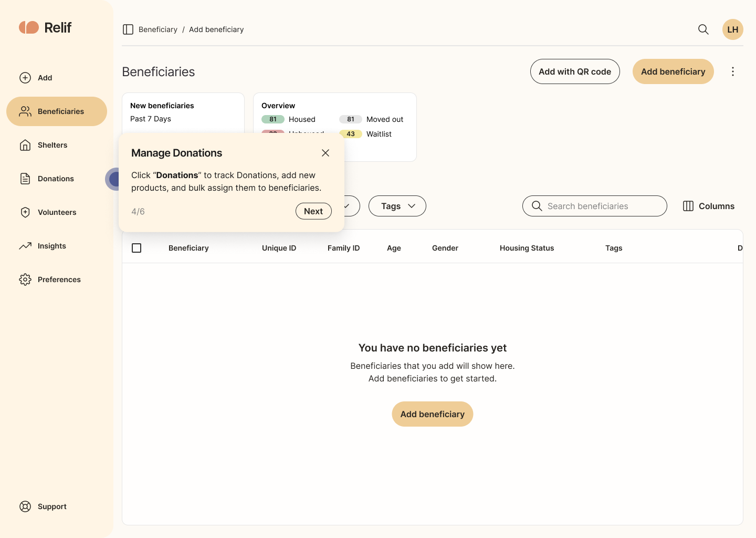Click the Waitlist count badge 43
756x538 pixels.
[x=351, y=134]
